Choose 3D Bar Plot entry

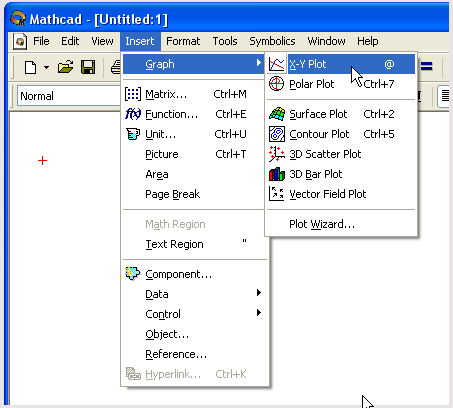coord(341,174)
